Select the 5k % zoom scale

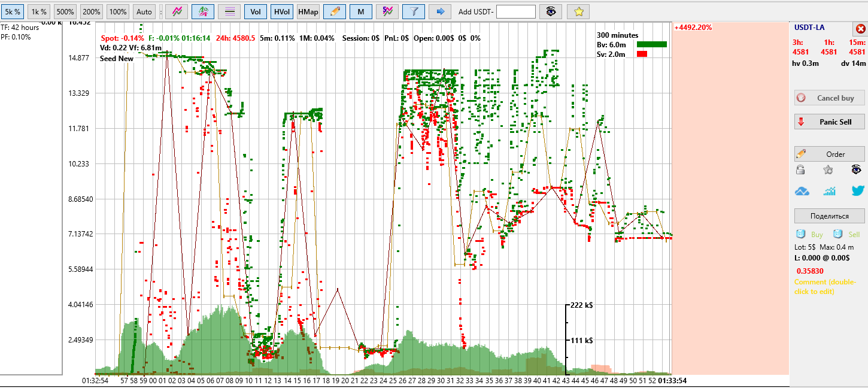coord(13,11)
